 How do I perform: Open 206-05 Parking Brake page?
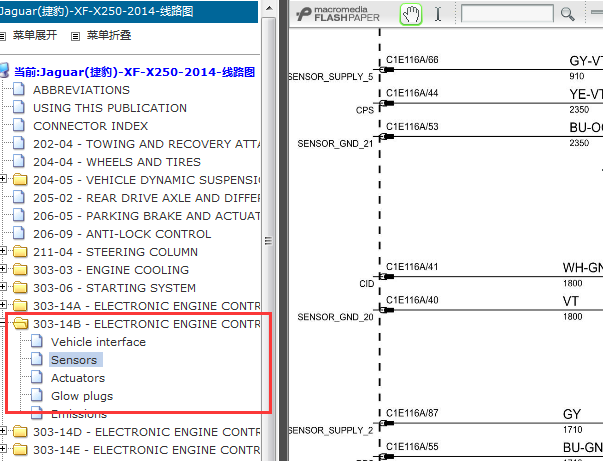147,216
